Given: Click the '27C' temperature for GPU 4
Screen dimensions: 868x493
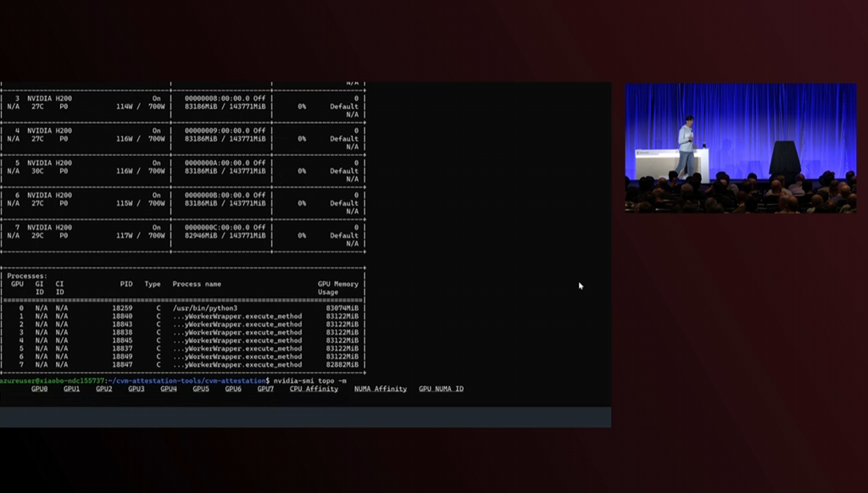Looking at the screenshot, I should click(x=37, y=139).
